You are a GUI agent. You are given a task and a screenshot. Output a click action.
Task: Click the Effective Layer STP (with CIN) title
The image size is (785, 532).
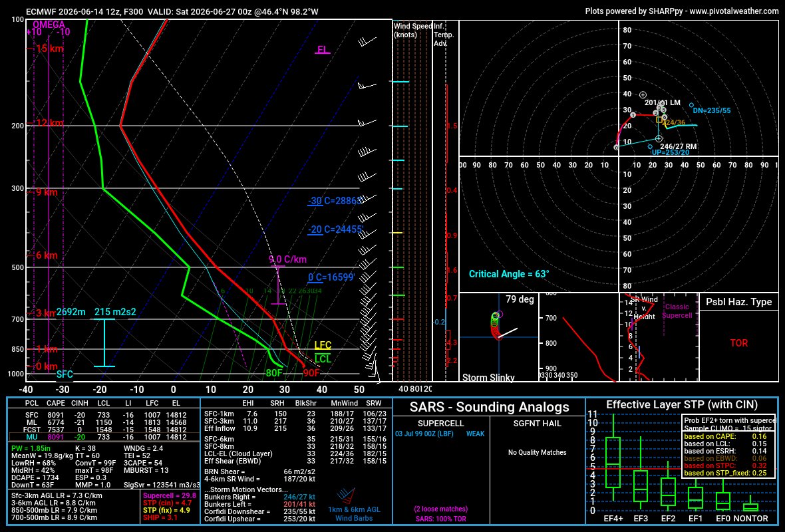click(x=681, y=405)
